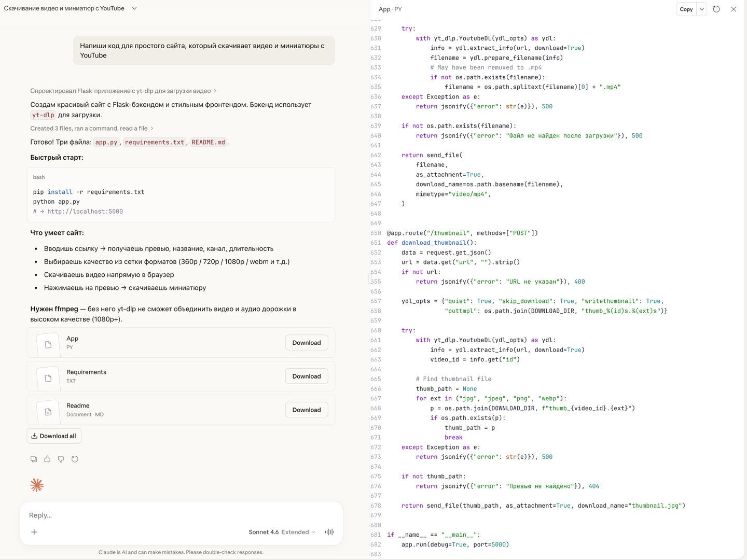Close the App code panel
The image size is (747, 560).
734,9
